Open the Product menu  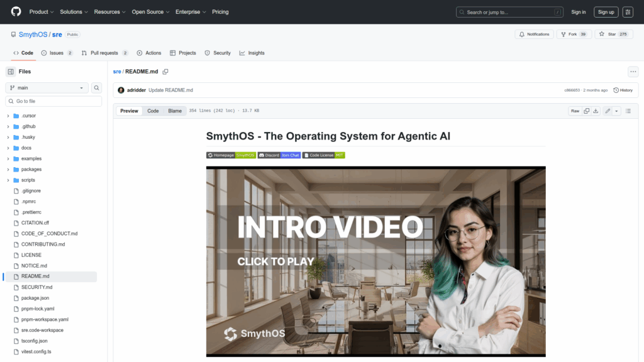pyautogui.click(x=42, y=12)
